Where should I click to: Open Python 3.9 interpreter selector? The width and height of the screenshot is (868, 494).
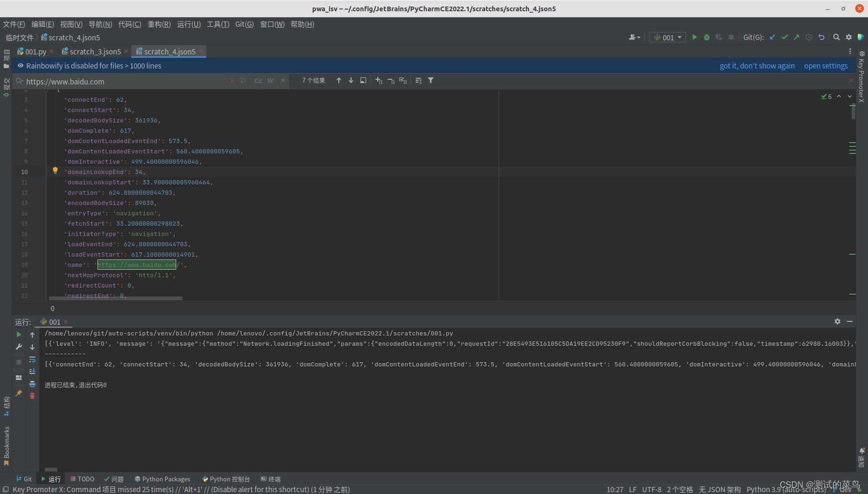(786, 490)
